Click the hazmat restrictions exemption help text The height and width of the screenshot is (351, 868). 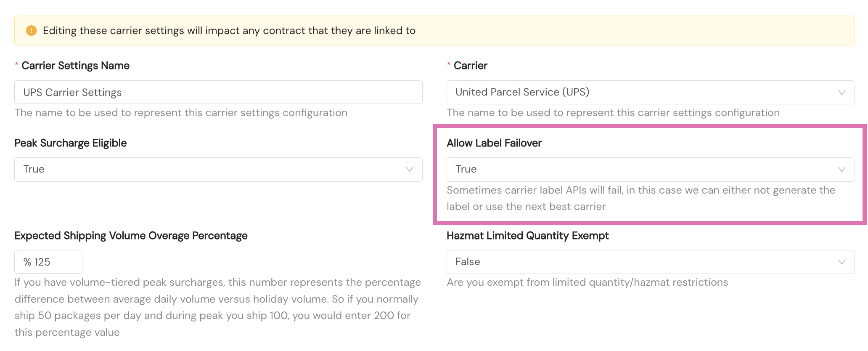pos(587,282)
